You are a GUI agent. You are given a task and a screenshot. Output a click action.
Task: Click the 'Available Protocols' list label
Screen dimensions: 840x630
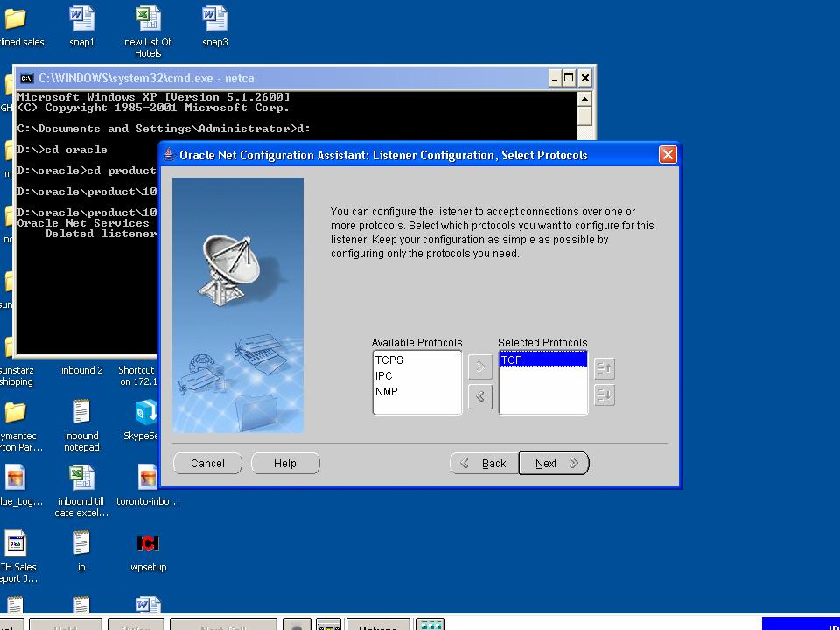(x=416, y=343)
